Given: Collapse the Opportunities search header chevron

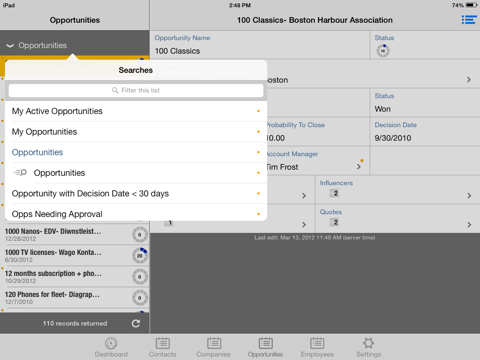Looking at the screenshot, I should (x=10, y=46).
